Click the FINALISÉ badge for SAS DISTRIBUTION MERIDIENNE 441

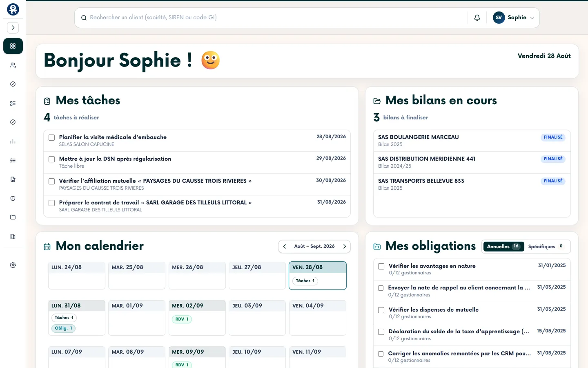point(553,159)
